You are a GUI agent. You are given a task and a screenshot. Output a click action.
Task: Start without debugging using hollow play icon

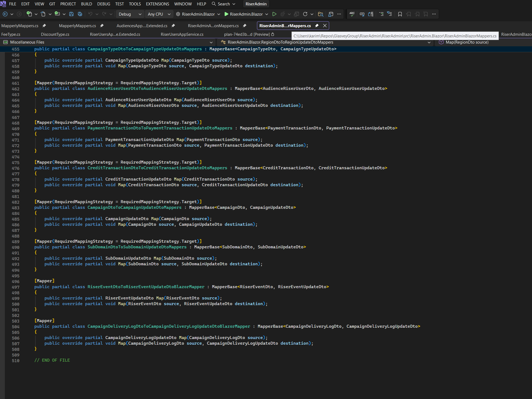[274, 14]
